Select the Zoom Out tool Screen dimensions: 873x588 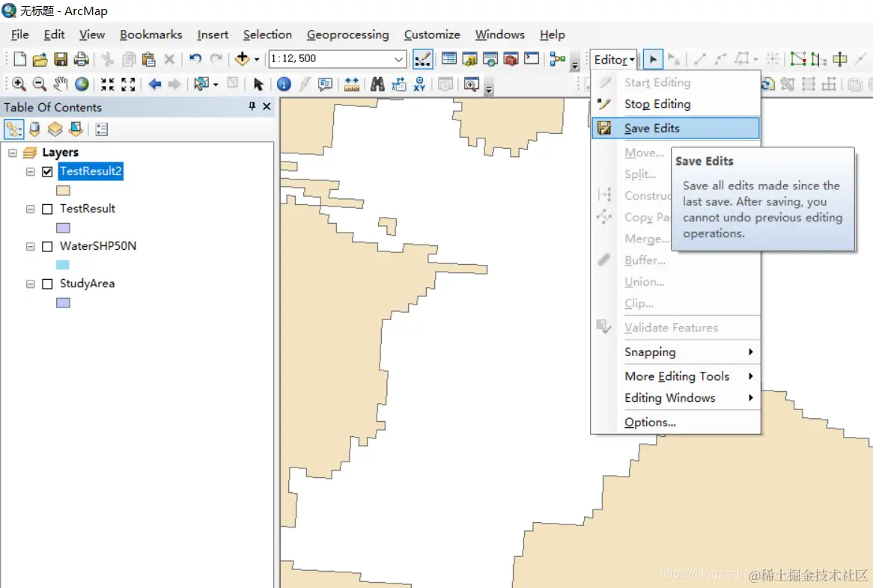click(39, 84)
